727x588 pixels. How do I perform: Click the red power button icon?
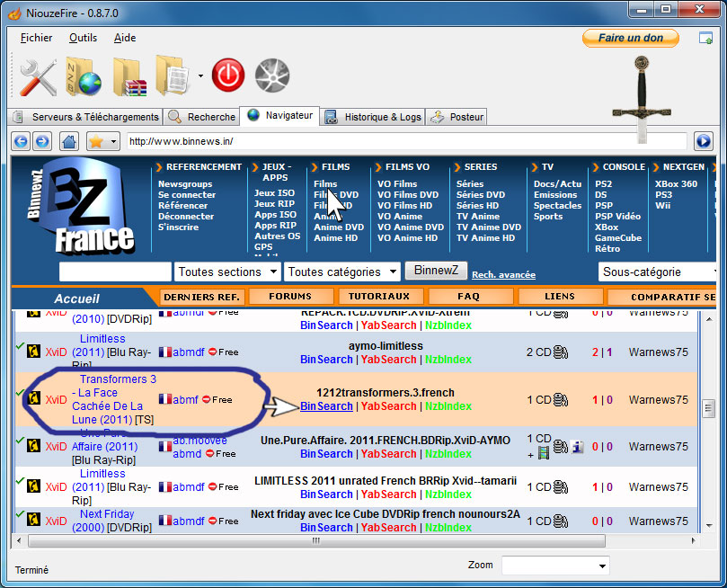(x=228, y=76)
